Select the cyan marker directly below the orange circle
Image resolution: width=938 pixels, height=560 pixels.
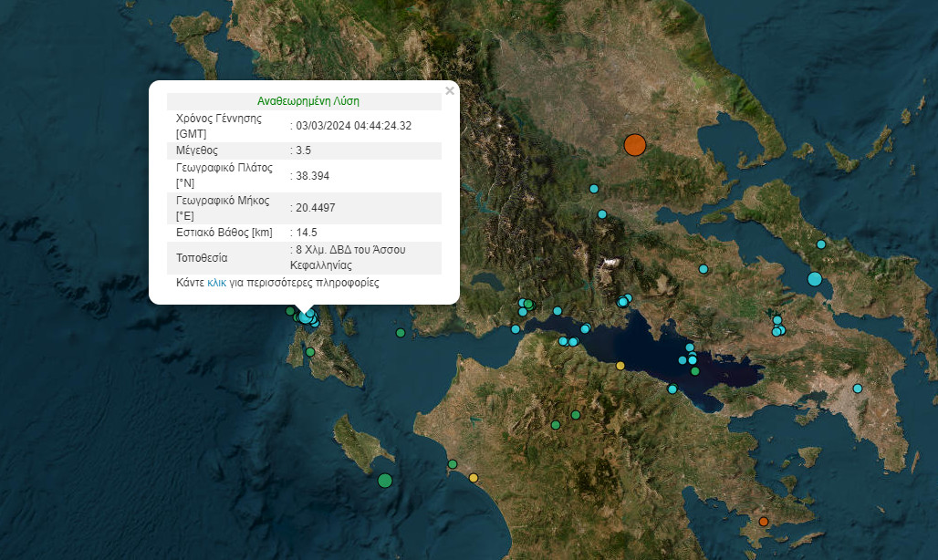594,189
